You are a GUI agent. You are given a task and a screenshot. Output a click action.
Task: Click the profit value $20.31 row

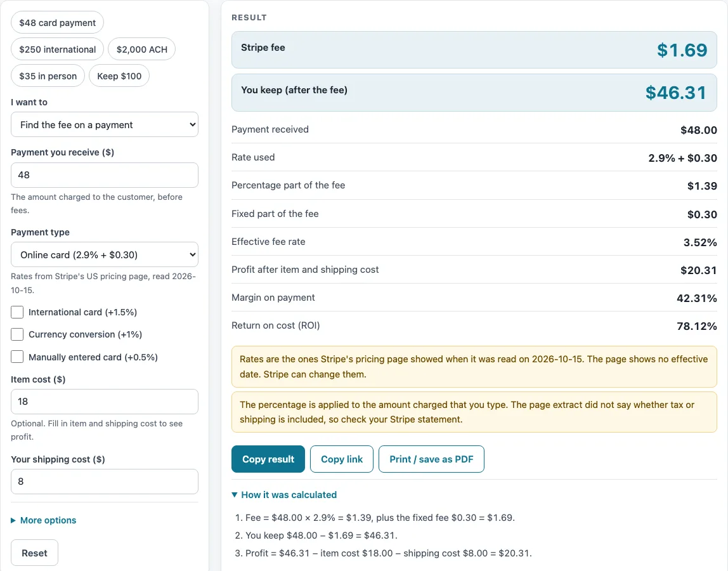(x=474, y=270)
